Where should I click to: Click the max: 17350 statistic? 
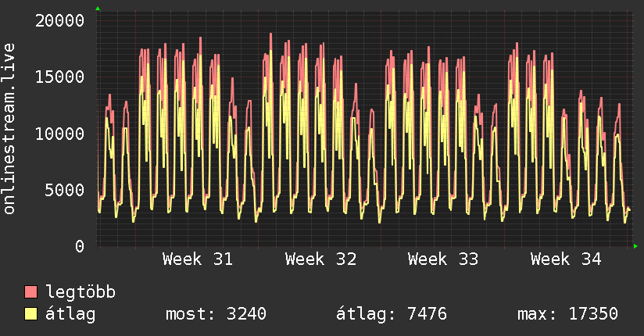click(567, 314)
